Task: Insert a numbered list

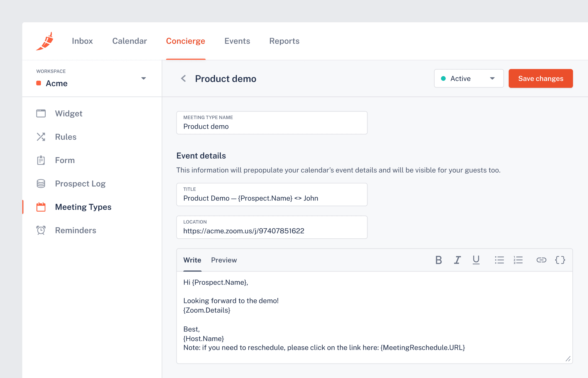Action: (x=518, y=260)
